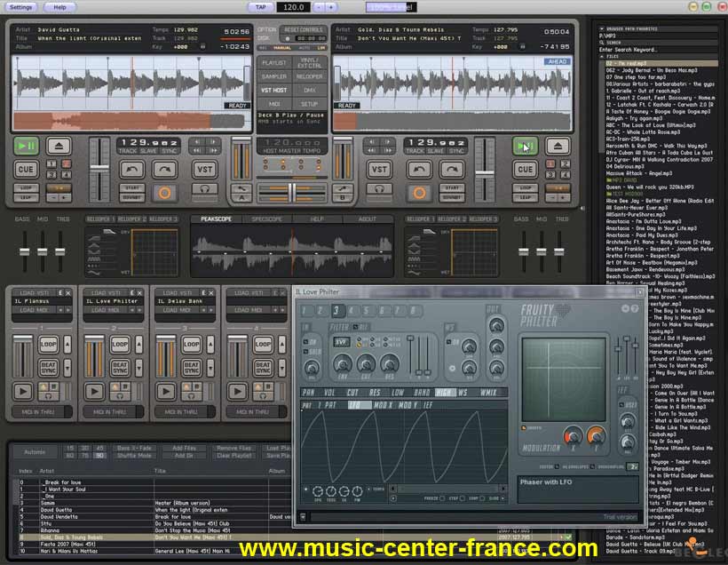
Task: Open SETUP panel button
Action: [x=309, y=104]
